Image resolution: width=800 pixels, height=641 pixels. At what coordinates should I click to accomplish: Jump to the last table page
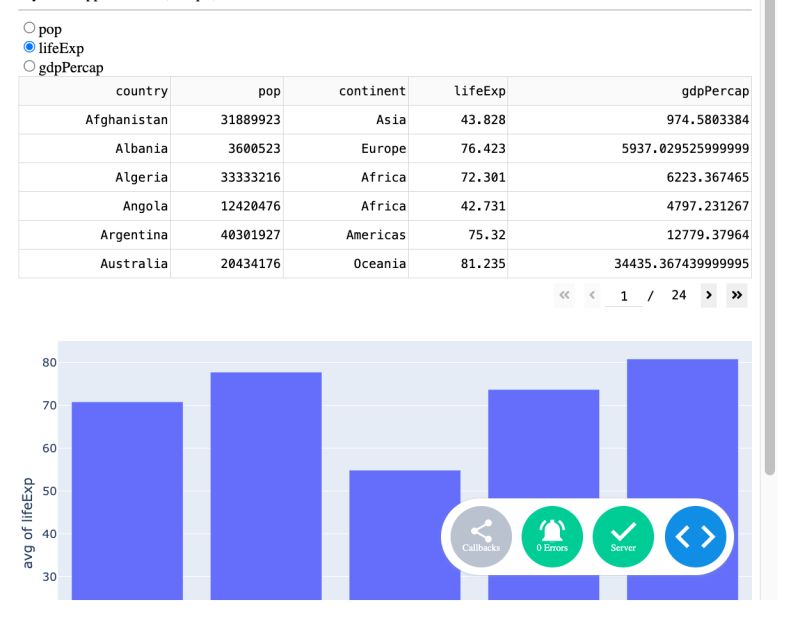(737, 295)
